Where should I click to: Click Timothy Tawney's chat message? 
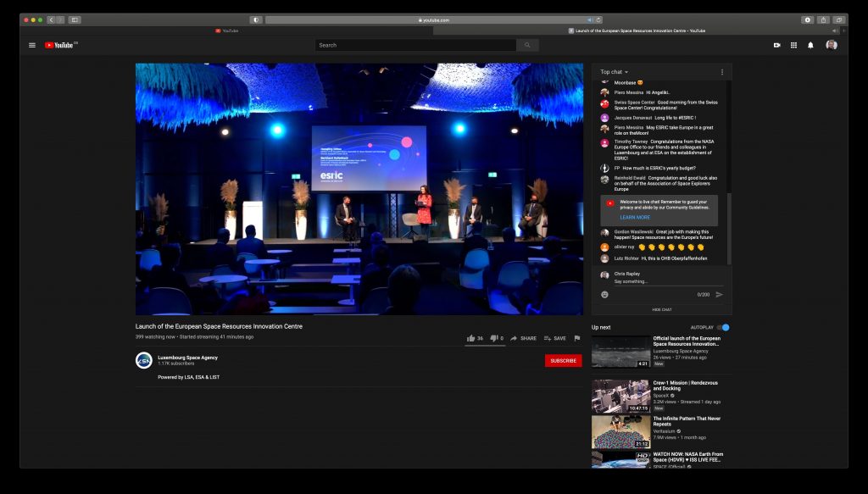click(x=664, y=149)
